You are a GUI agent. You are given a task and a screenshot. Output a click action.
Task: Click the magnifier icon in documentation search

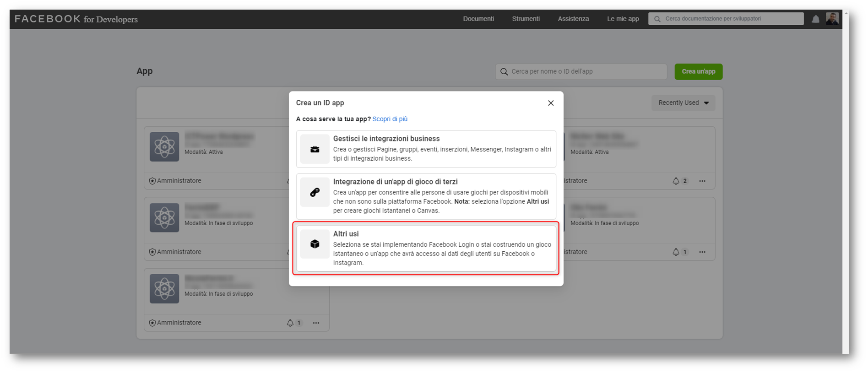point(657,19)
